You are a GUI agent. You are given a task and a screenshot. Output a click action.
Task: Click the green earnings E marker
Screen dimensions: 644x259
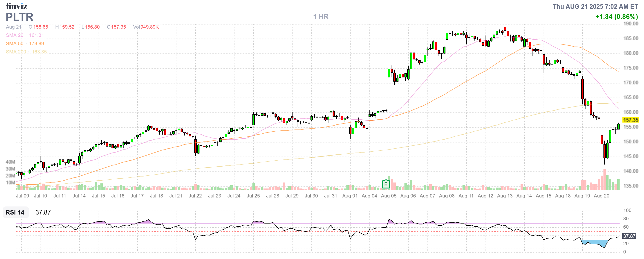[386, 185]
